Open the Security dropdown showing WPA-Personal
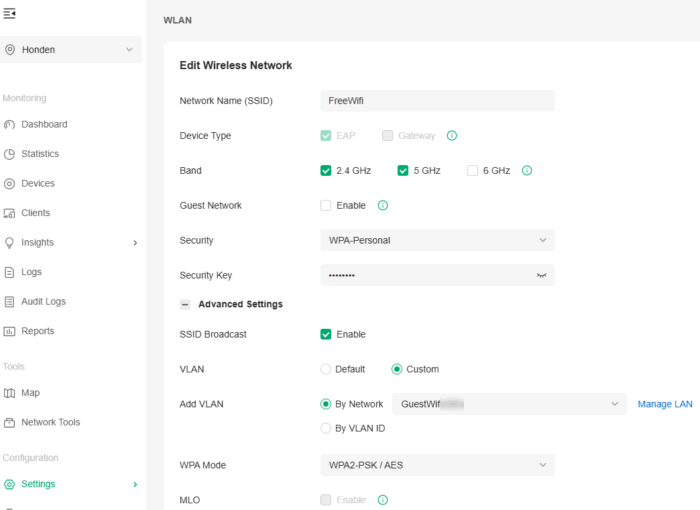This screenshot has height=510, width=700. [x=437, y=240]
